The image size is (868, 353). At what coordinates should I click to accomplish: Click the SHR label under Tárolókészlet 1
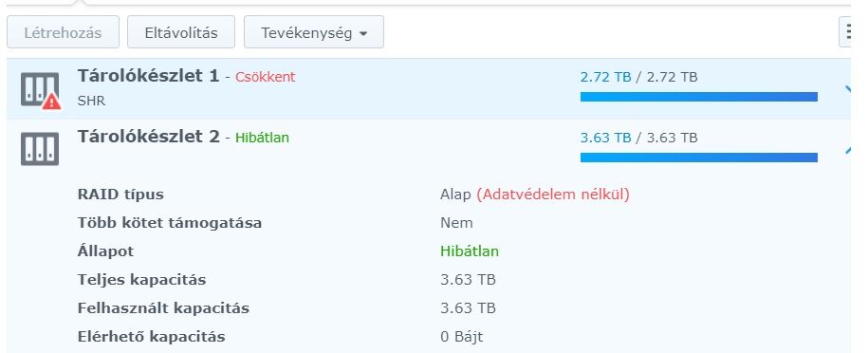(91, 101)
